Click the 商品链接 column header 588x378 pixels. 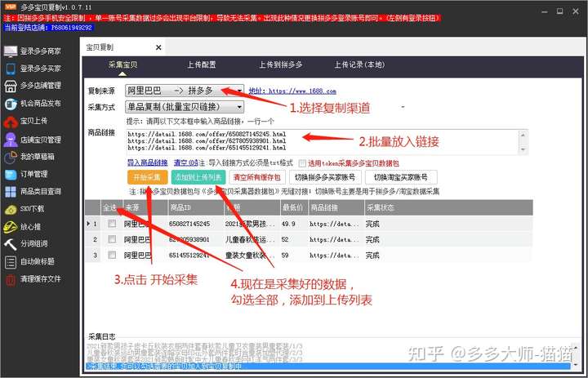(336, 207)
